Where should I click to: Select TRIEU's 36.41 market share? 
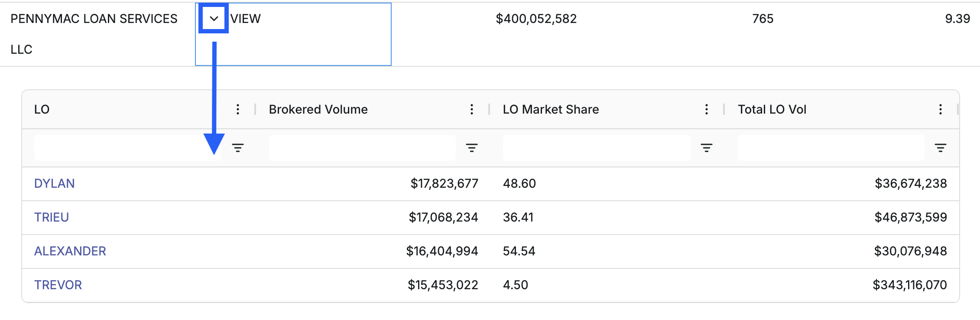pyautogui.click(x=518, y=217)
